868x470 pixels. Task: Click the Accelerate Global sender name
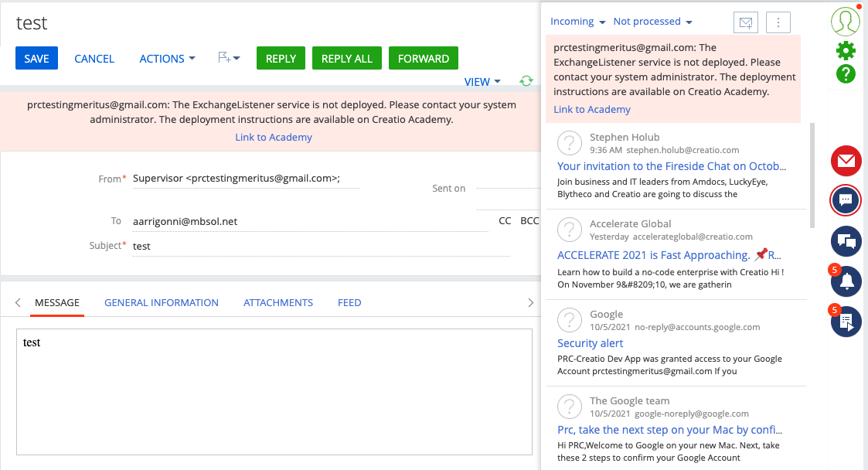coord(630,223)
